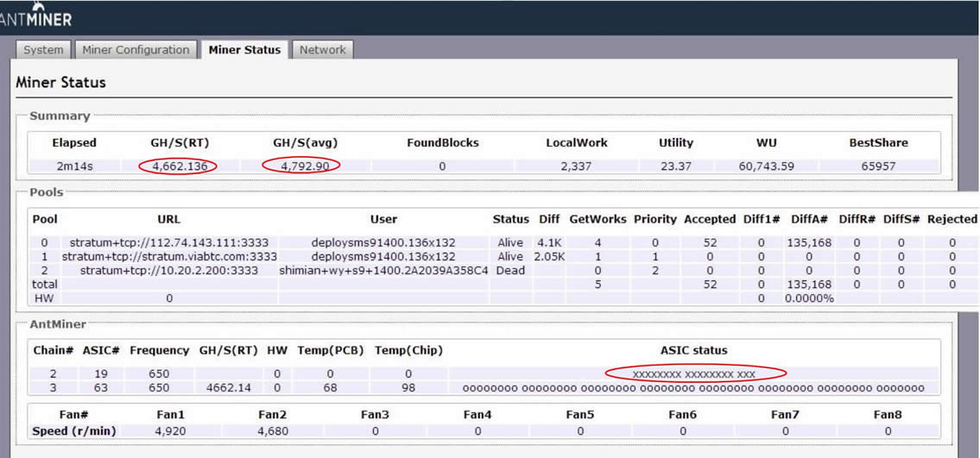Click chain 3's ASIC status row of o's

click(x=694, y=388)
